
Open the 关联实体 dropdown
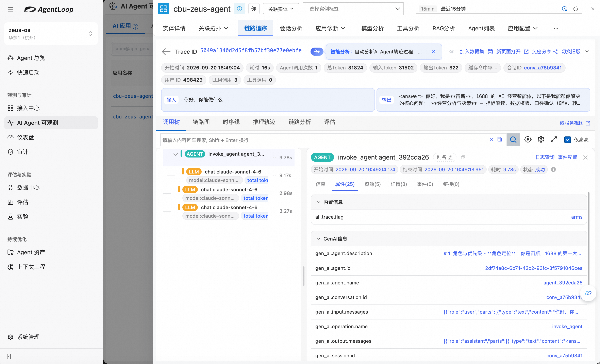click(x=281, y=9)
